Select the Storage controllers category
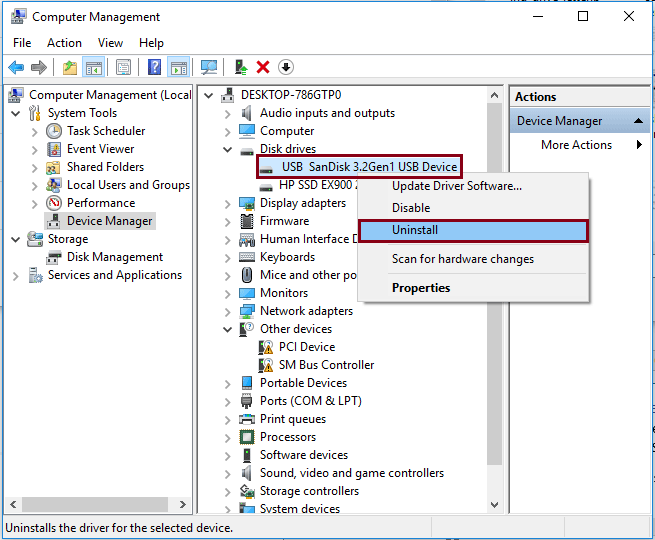The width and height of the screenshot is (655, 540). (309, 491)
